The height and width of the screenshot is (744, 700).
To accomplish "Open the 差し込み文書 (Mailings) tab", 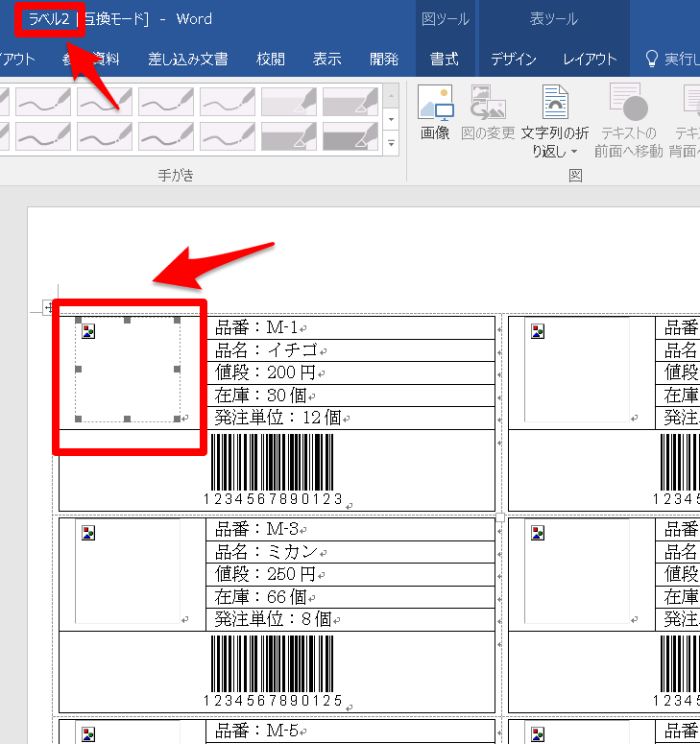I will pyautogui.click(x=188, y=59).
